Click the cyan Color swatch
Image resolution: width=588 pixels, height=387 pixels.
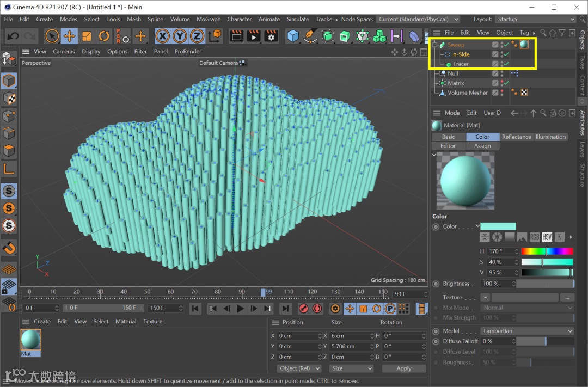[x=498, y=226]
